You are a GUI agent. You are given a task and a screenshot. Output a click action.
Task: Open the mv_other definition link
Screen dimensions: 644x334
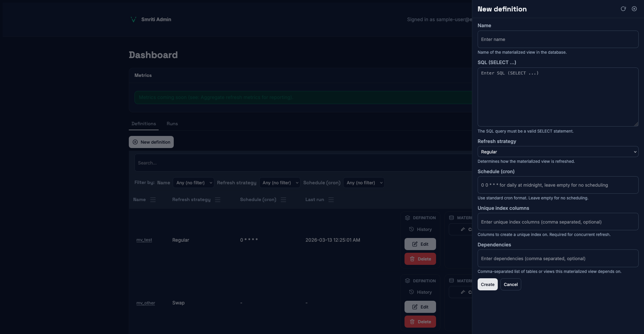click(146, 303)
